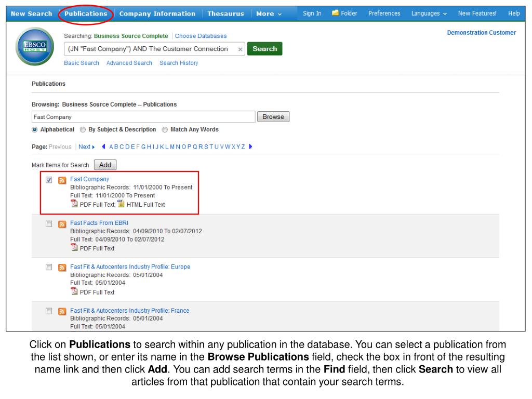Open Help

(514, 13)
